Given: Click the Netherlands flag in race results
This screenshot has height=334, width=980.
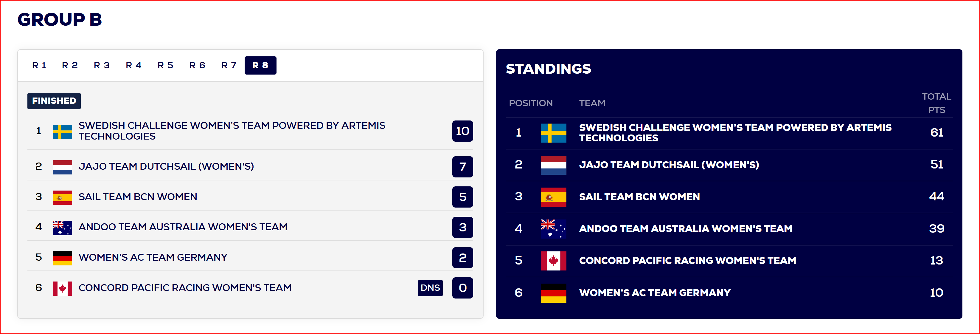Looking at the screenshot, I should click(62, 167).
